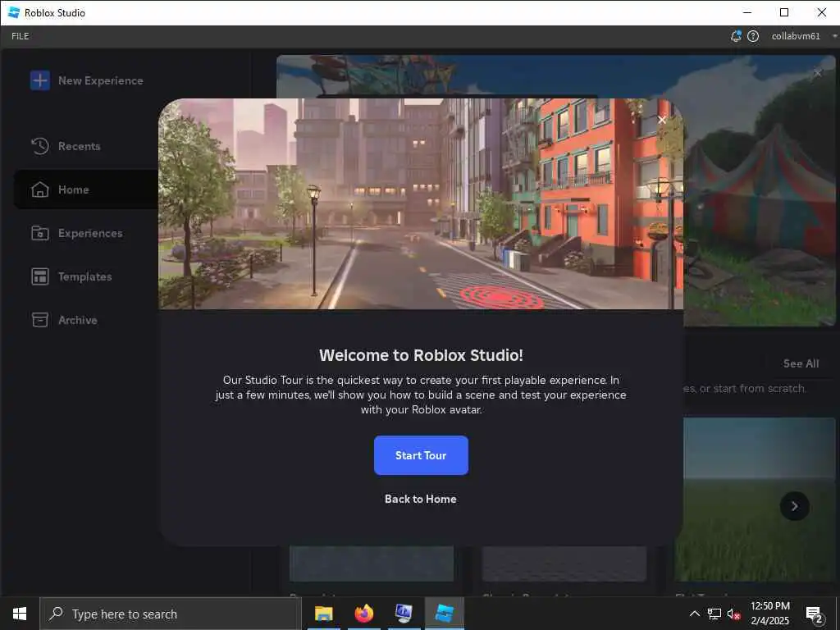Close the Welcome to Roblox Studio dialog
840x630 pixels.
click(x=662, y=120)
